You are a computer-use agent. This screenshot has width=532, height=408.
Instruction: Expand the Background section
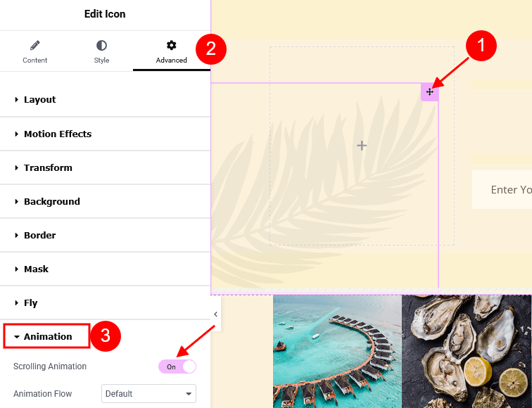click(105, 201)
